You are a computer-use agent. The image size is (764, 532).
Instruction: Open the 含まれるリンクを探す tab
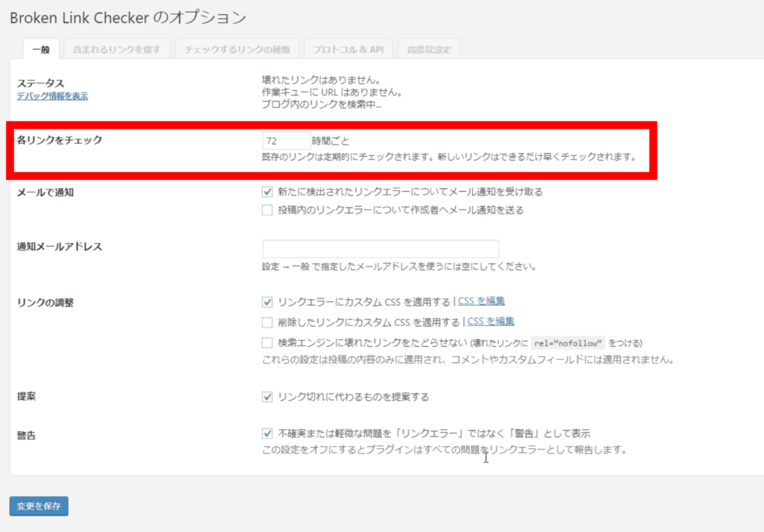click(x=117, y=49)
